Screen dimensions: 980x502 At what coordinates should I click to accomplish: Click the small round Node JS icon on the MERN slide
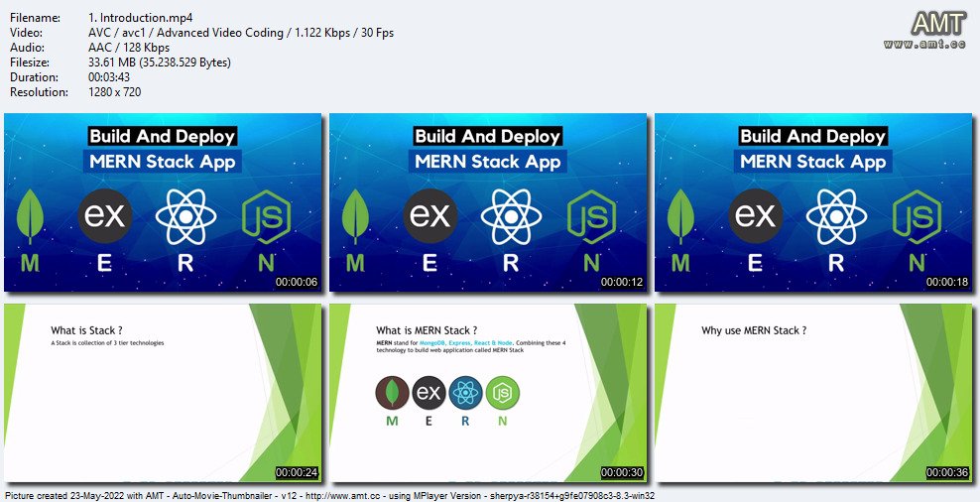click(503, 393)
